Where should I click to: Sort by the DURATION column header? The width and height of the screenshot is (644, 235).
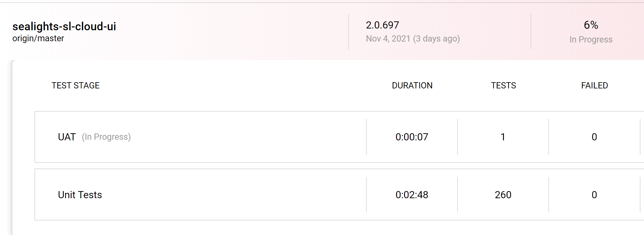tap(412, 85)
